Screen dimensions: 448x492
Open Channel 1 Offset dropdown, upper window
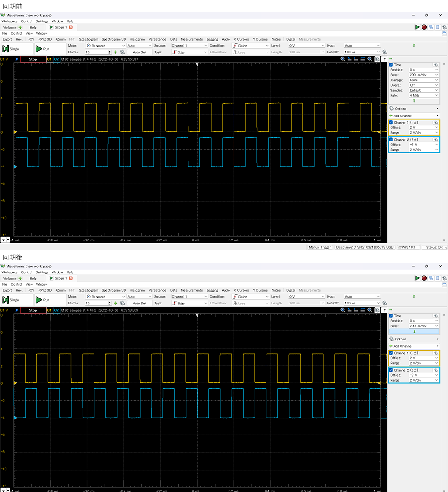(423, 128)
